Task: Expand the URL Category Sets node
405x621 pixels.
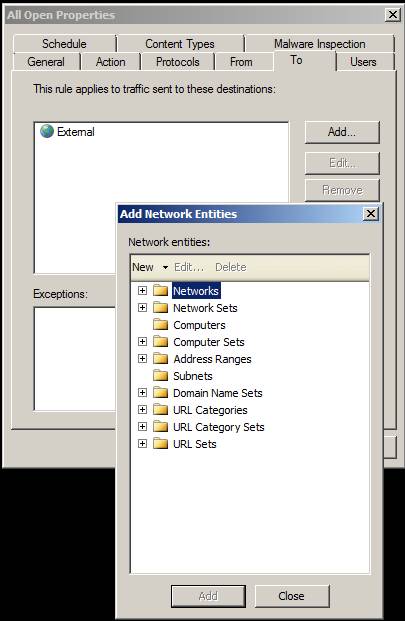Action: click(143, 427)
